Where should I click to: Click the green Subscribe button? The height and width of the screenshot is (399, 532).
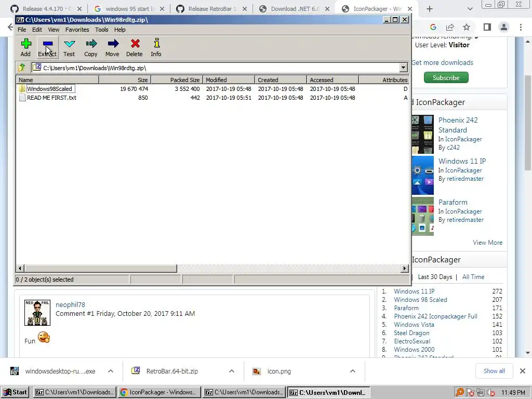click(x=446, y=78)
